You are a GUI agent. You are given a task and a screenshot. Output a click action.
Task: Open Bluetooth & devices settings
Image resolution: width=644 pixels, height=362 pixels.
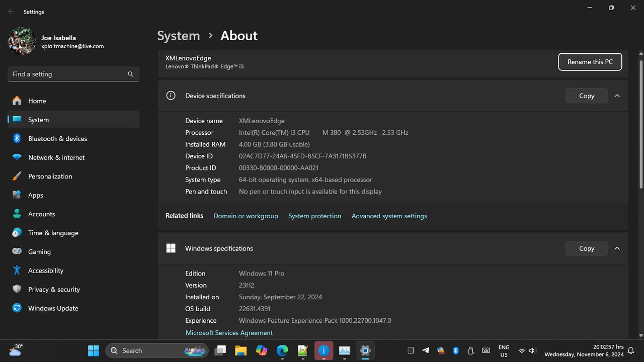pyautogui.click(x=57, y=139)
